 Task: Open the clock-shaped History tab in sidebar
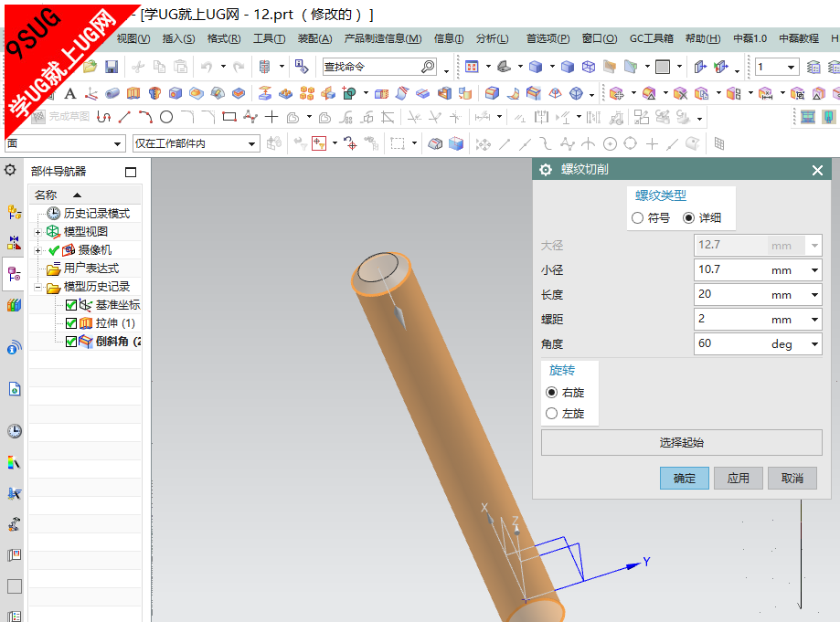click(15, 431)
